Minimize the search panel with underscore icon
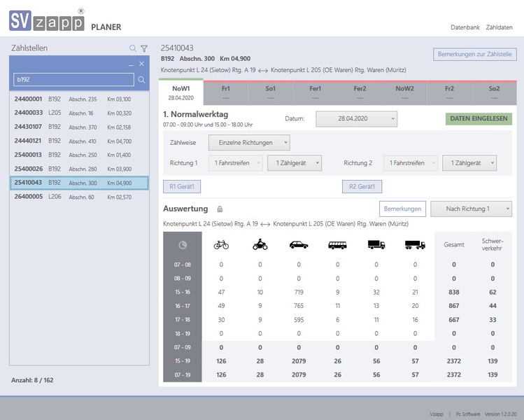The height and width of the screenshot is (420, 524). 130,64
